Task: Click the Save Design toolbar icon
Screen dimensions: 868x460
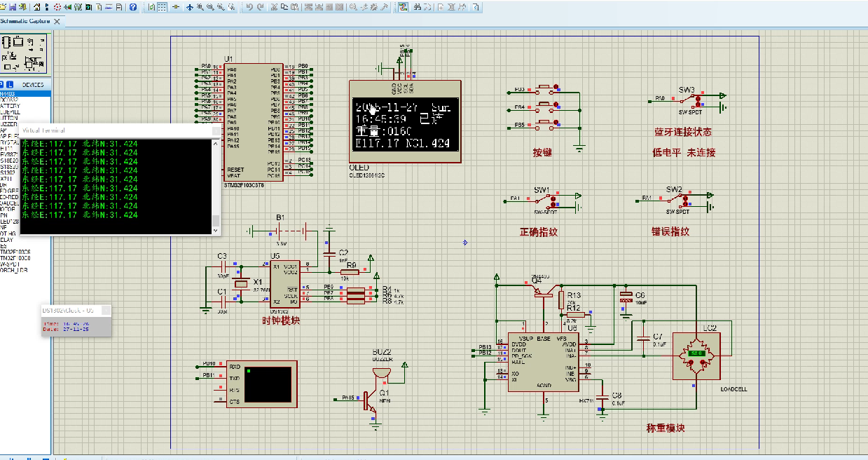Action: pyautogui.click(x=13, y=6)
